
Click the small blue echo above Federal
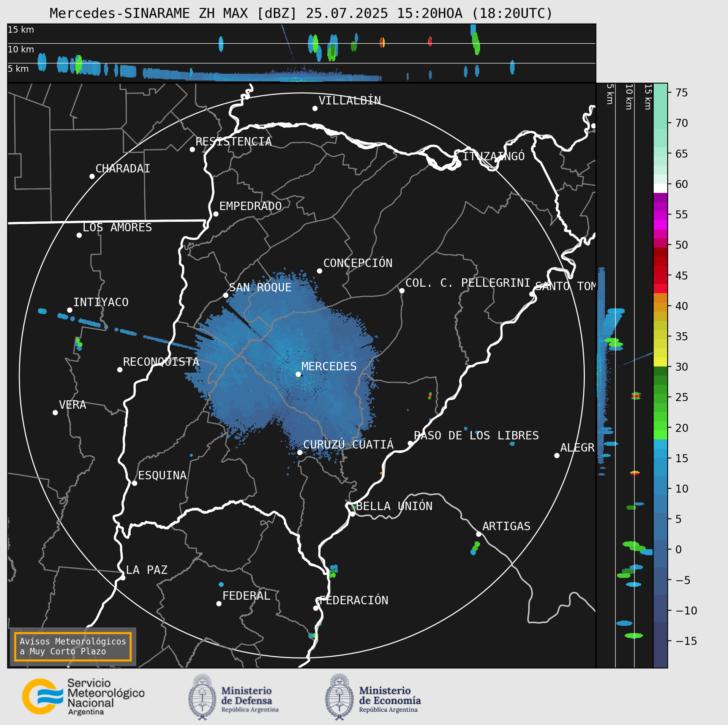coord(221,584)
